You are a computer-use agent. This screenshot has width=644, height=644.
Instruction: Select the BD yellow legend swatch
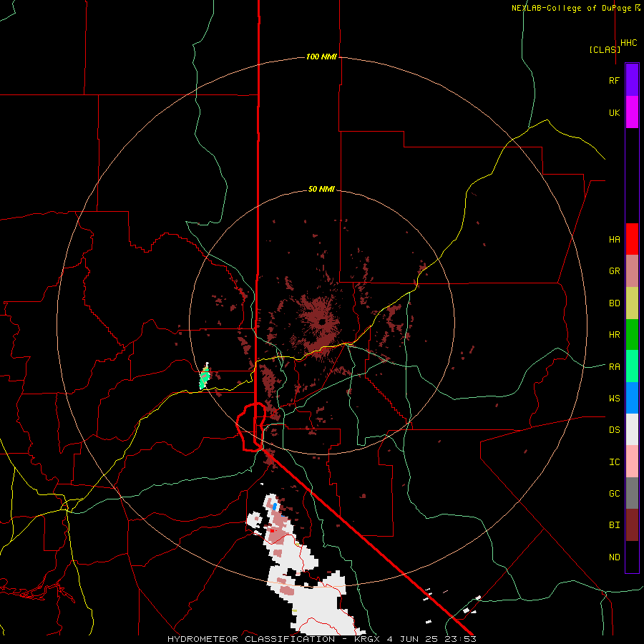[632, 303]
